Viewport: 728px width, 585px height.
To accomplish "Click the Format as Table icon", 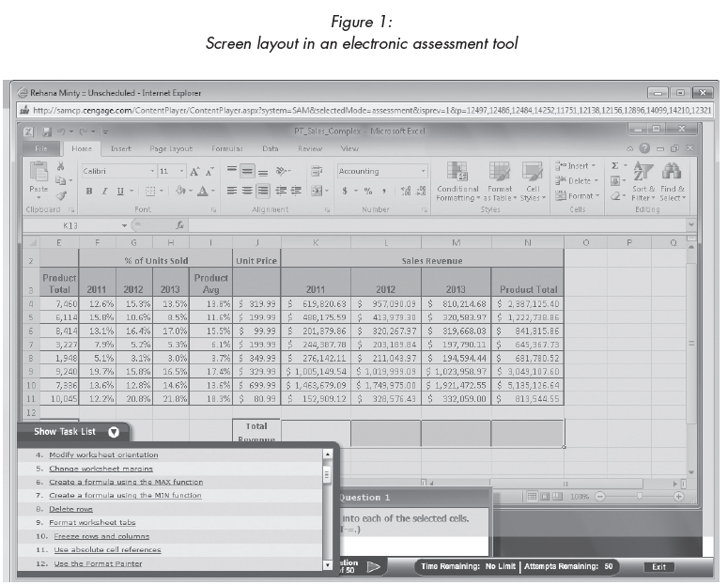I will [500, 179].
